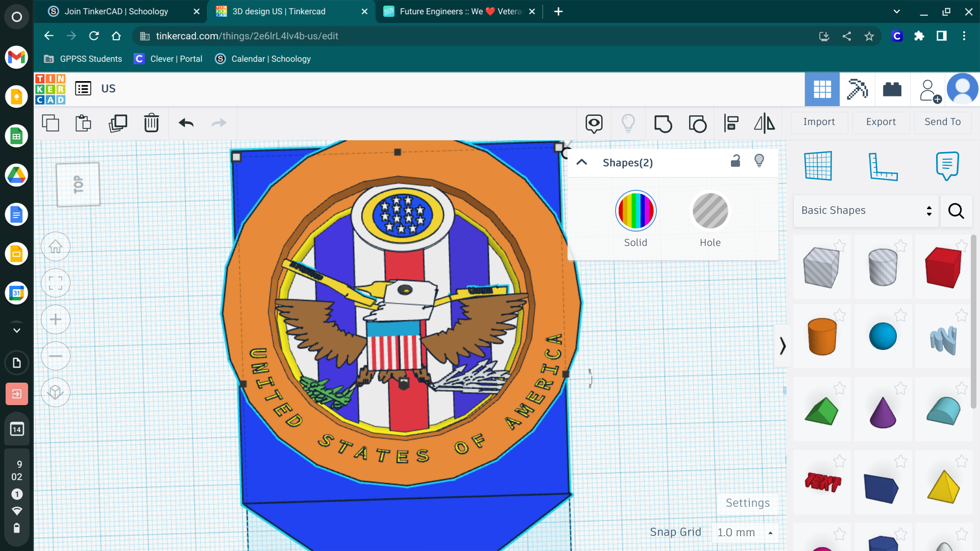The image size is (980, 551).
Task: Open the Mirror tool
Action: 764,123
